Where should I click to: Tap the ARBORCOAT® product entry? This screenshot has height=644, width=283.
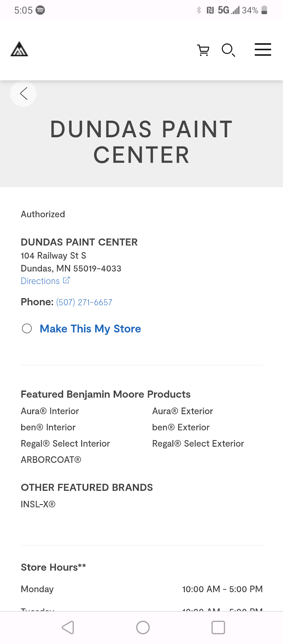(51, 460)
